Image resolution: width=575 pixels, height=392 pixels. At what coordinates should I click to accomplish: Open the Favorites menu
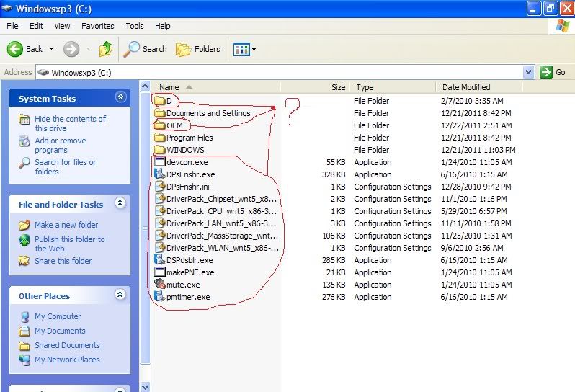click(97, 26)
